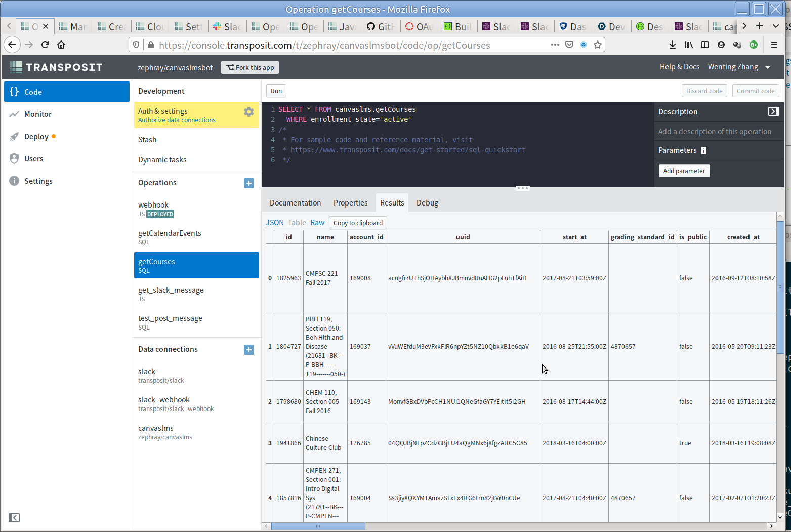791x532 pixels.
Task: Open the get_slack_message operation
Action: pyautogui.click(x=196, y=294)
